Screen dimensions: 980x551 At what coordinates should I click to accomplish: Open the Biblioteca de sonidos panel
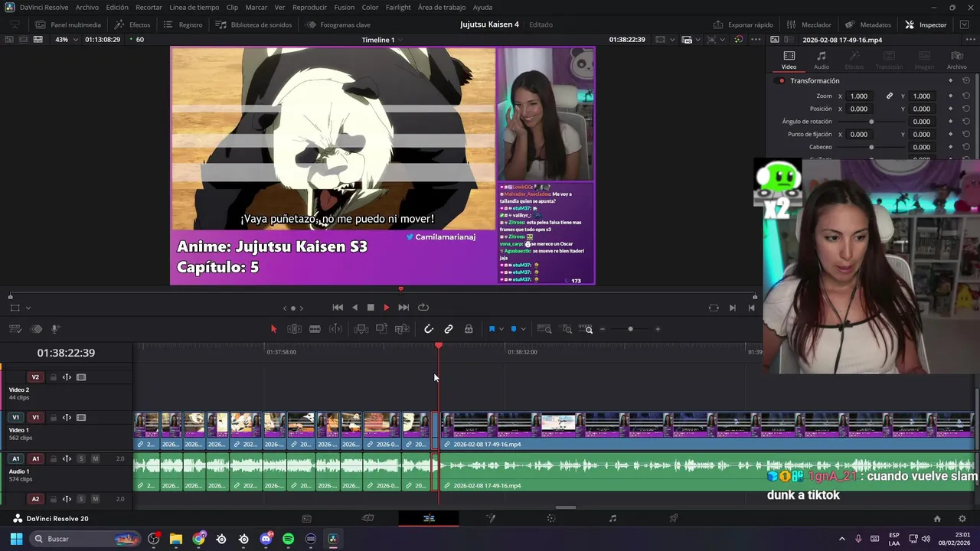coord(254,24)
